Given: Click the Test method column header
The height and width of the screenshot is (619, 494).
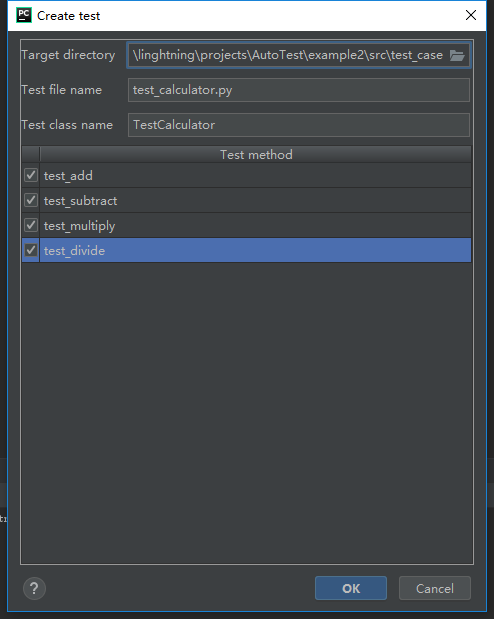Looking at the screenshot, I should pyautogui.click(x=255, y=154).
